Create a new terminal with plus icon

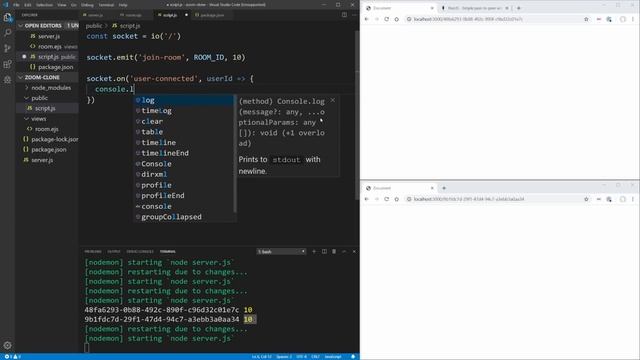click(x=314, y=251)
